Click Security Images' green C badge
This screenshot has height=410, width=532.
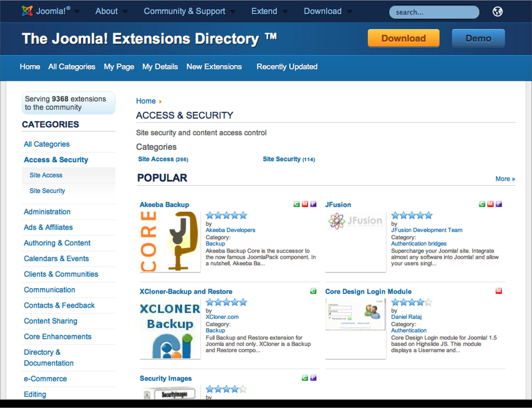click(x=305, y=378)
